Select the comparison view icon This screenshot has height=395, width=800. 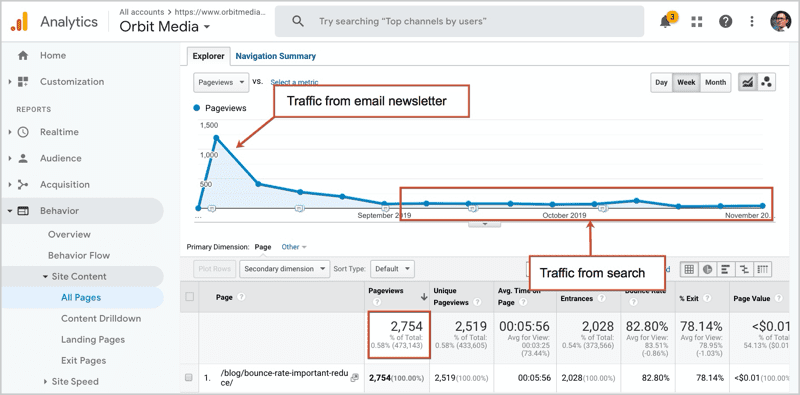[x=744, y=269]
